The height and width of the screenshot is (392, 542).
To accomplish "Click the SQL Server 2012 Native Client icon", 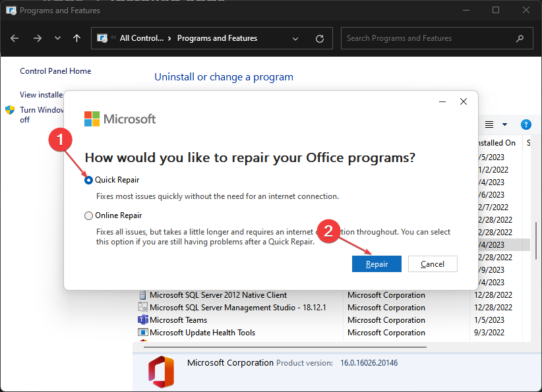I will point(143,294).
